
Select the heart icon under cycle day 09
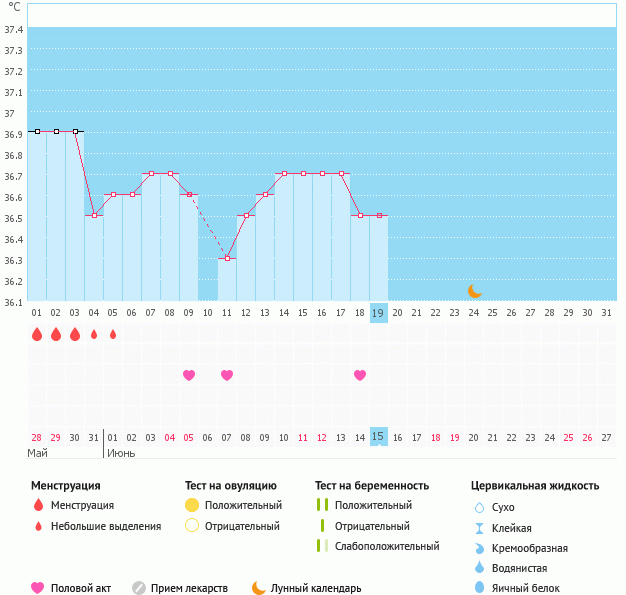(189, 375)
